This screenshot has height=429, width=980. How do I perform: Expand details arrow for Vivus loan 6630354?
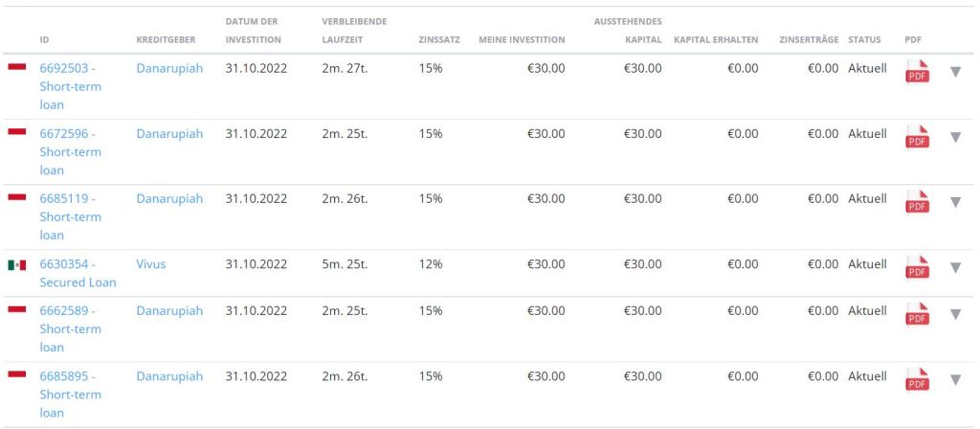coord(955,268)
